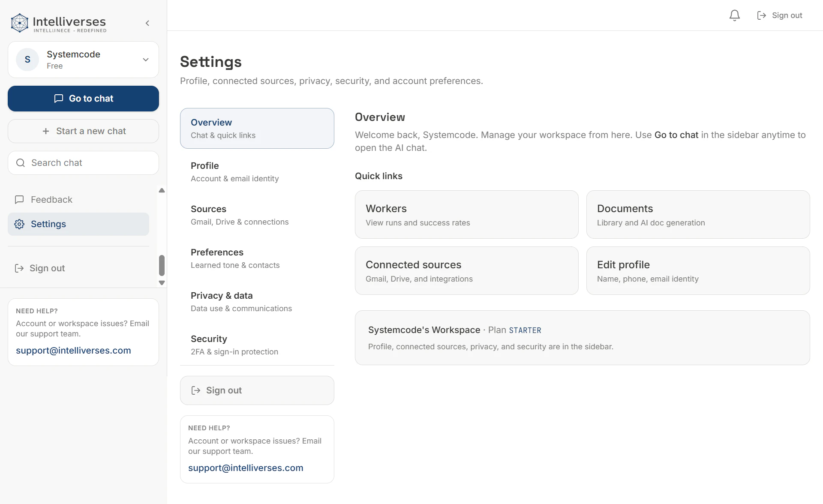Click the plus icon beside Start a new chat

(46, 131)
